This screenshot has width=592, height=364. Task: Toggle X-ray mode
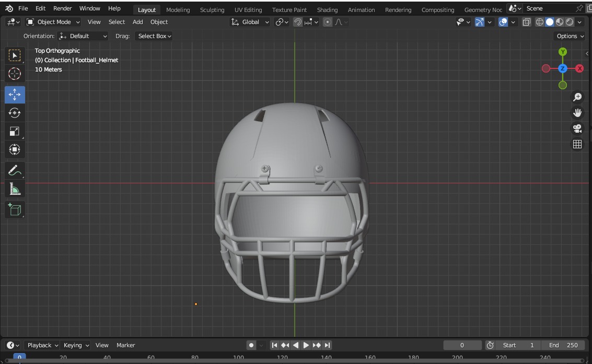(526, 22)
